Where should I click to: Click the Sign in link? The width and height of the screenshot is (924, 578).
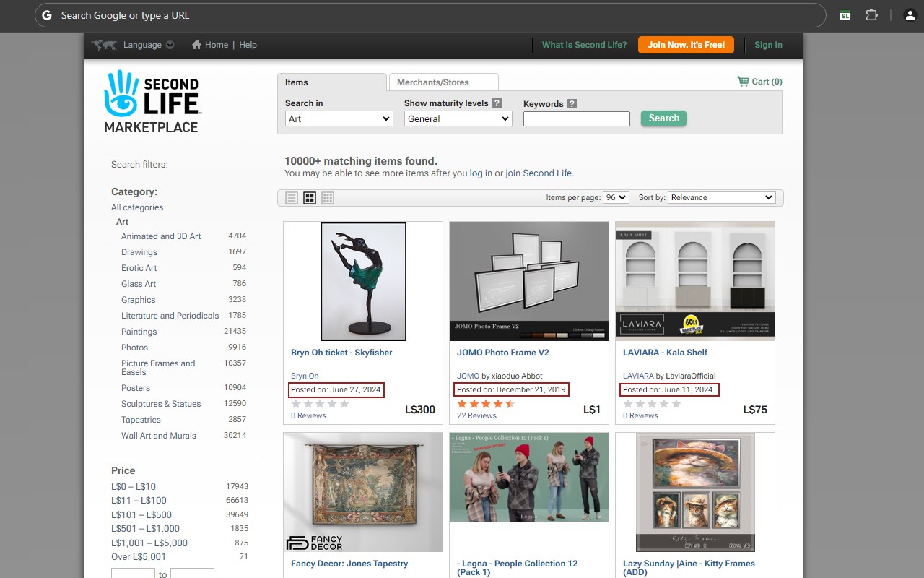pyautogui.click(x=768, y=45)
